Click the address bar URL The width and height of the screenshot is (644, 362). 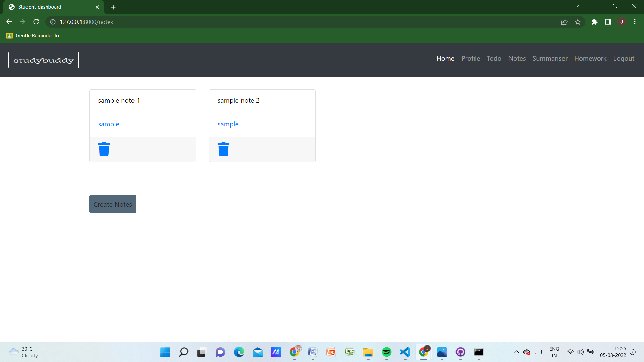click(x=86, y=22)
